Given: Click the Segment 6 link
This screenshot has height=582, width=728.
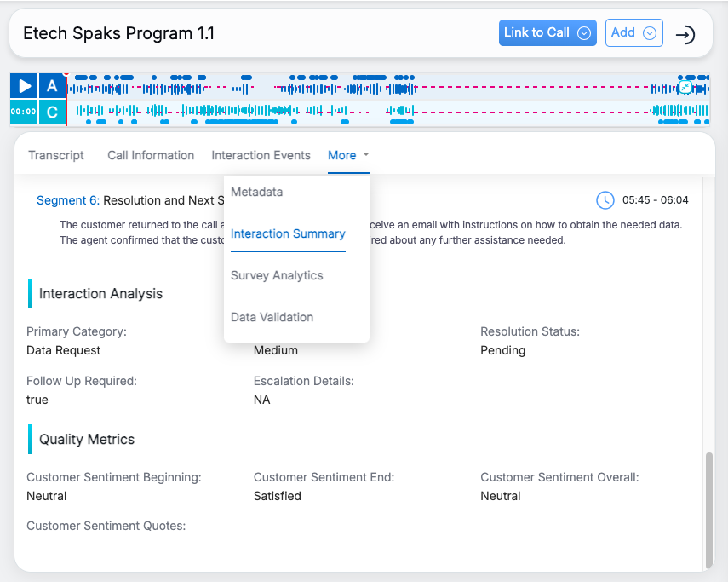Looking at the screenshot, I should (x=67, y=200).
